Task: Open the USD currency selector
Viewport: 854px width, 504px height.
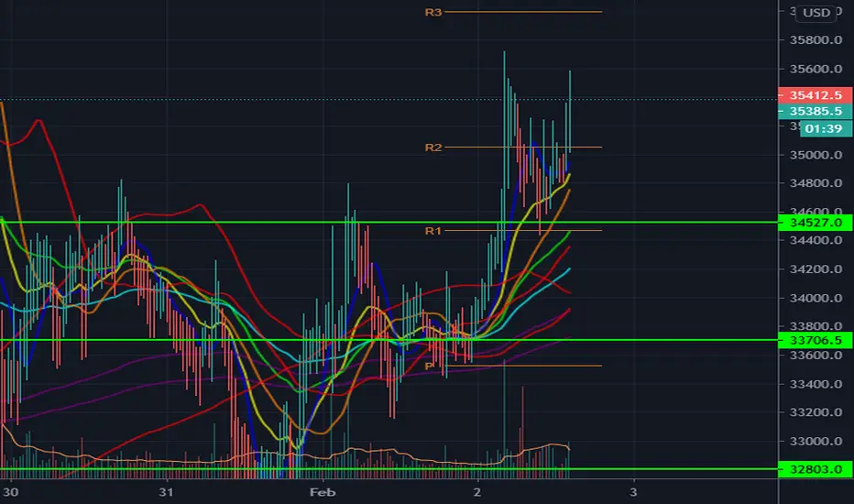Action: [816, 13]
